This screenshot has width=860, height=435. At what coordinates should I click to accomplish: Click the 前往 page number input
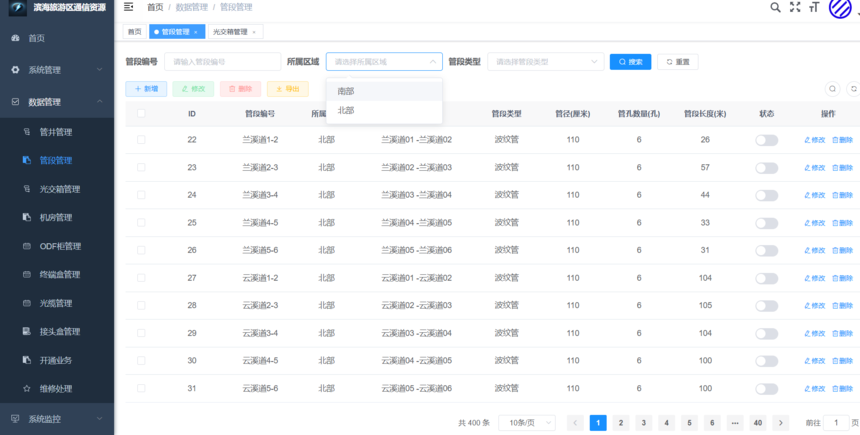[x=836, y=423]
